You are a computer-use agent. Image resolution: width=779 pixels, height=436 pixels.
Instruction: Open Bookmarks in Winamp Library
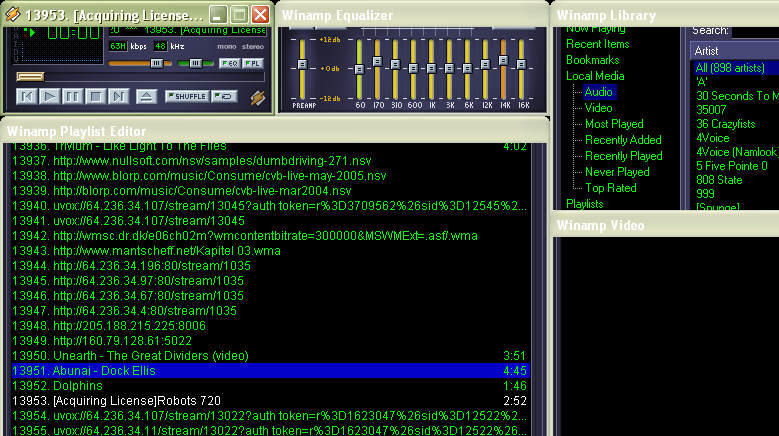[x=593, y=60]
